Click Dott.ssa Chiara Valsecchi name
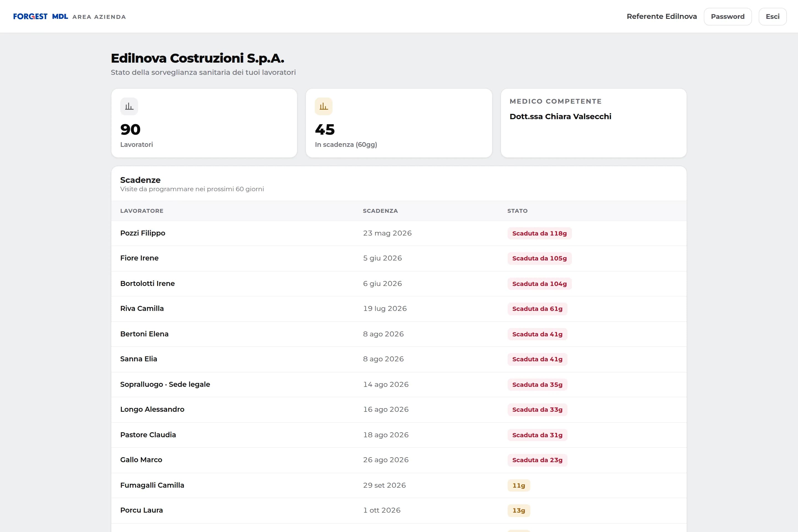The width and height of the screenshot is (798, 532). click(561, 116)
